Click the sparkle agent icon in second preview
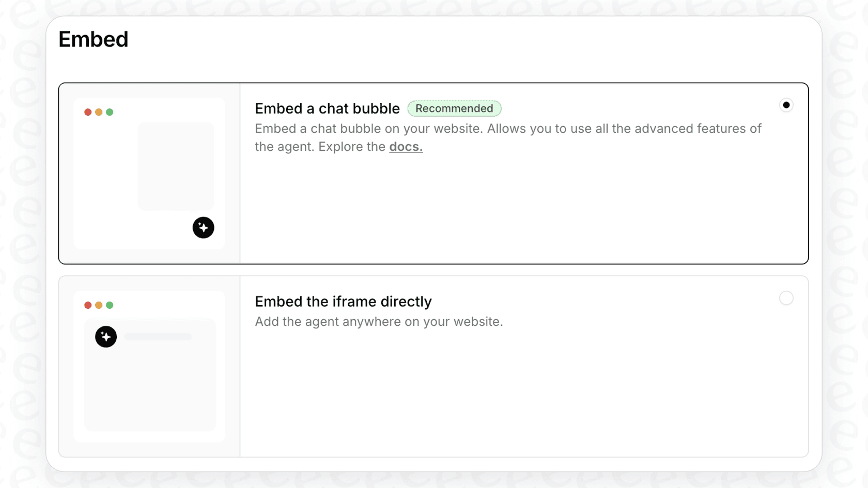868x488 pixels. point(106,337)
